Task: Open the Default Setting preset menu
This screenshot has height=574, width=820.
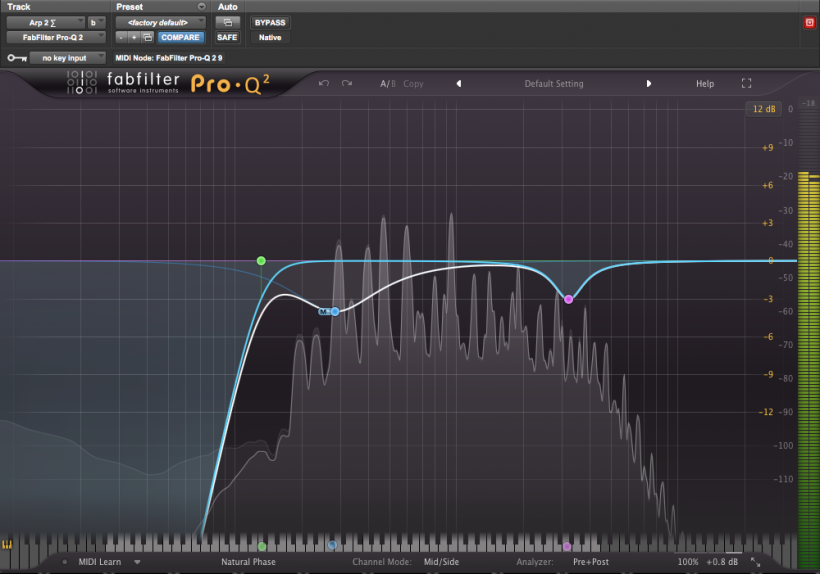Action: 554,84
